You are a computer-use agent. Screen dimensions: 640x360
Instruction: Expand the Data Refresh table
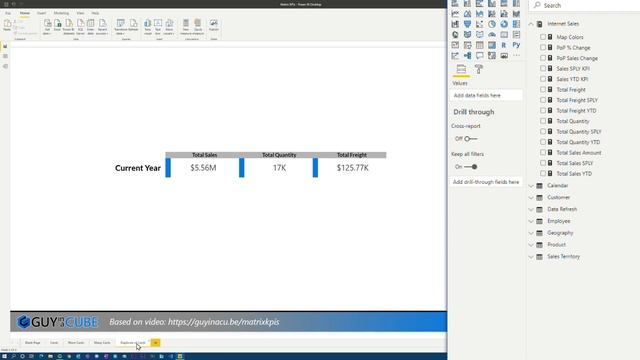[531, 209]
